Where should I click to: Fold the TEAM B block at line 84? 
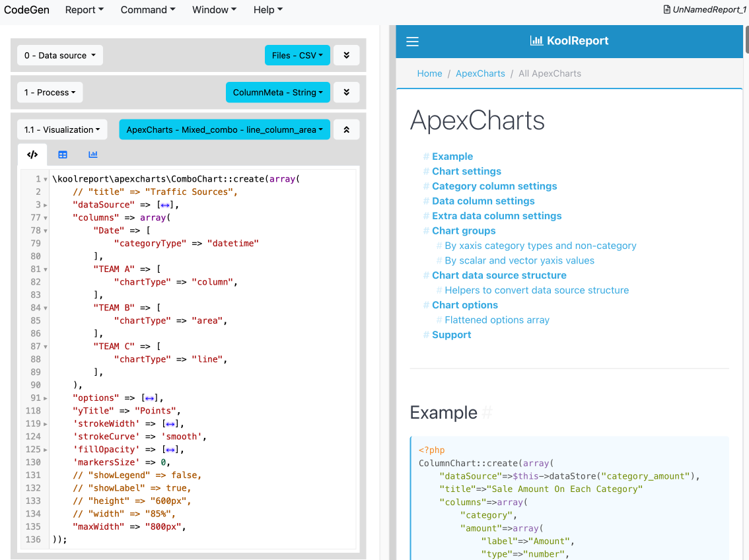[46, 308]
